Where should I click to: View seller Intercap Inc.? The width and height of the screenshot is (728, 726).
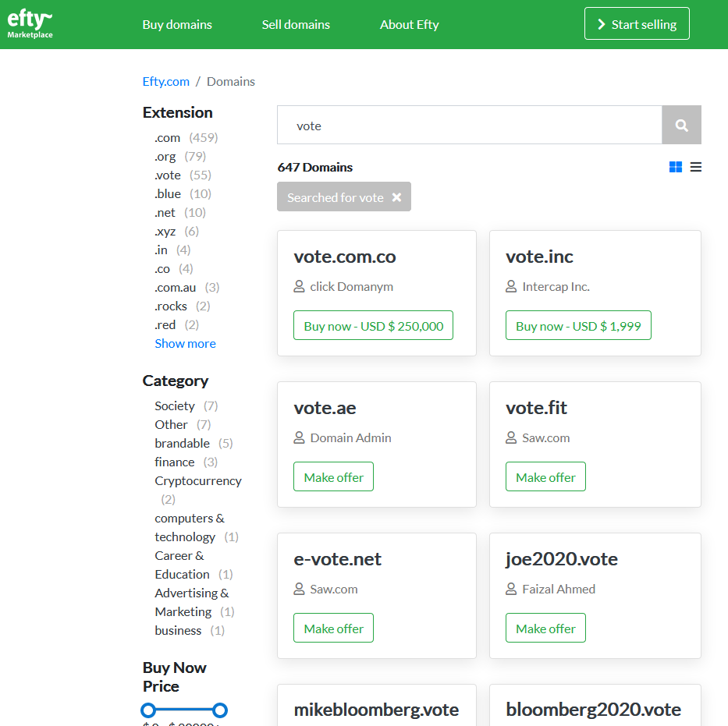pyautogui.click(x=556, y=287)
